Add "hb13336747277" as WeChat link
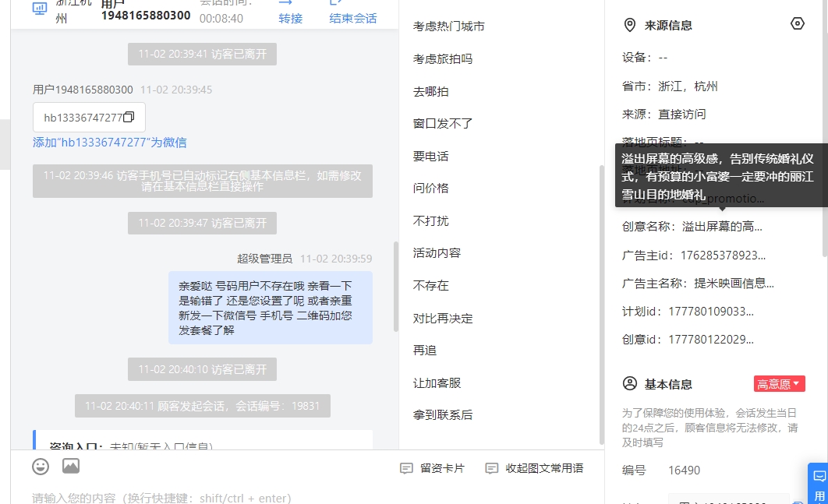The width and height of the screenshot is (828, 504). click(x=109, y=143)
